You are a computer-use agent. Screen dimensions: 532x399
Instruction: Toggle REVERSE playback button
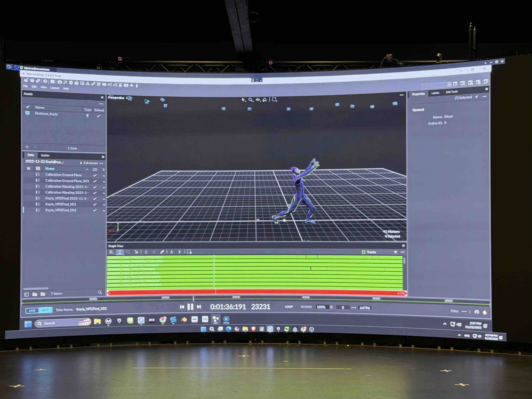306,307
